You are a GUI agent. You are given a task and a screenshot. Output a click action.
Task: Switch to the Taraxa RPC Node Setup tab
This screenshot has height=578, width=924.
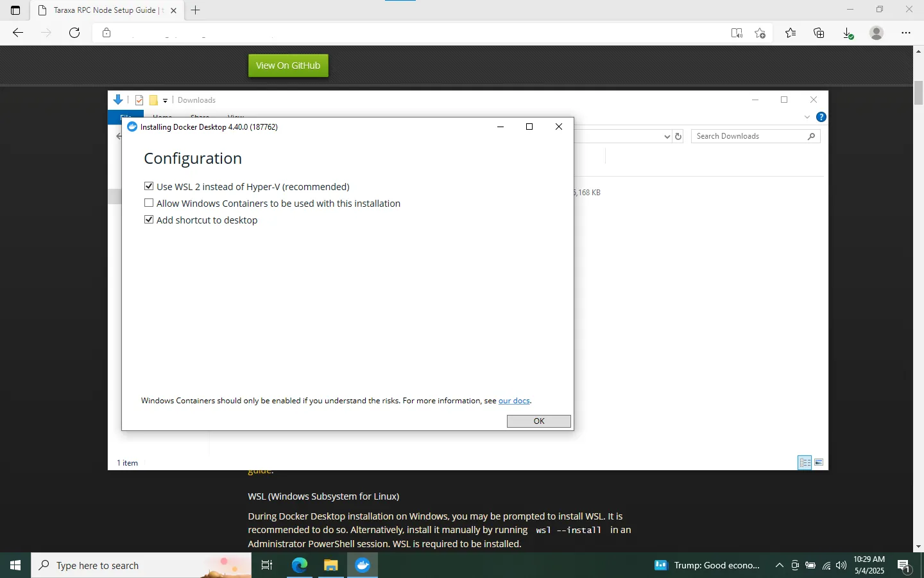103,10
